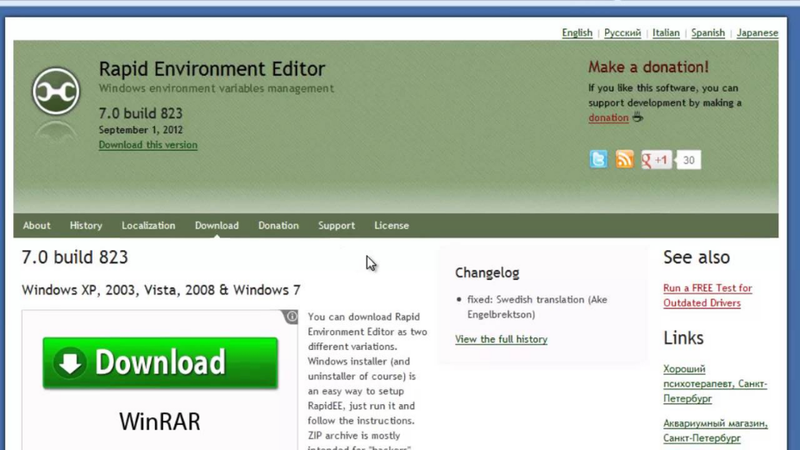Open the 'Хороший психотерапевт, Санкт-Петербург' link
Viewport: 800px width, 450px height.
pos(715,384)
